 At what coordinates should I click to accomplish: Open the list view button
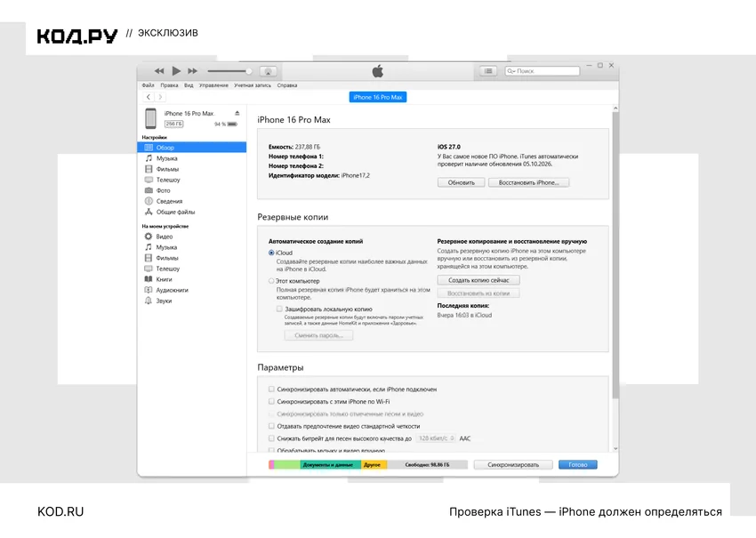tap(488, 71)
